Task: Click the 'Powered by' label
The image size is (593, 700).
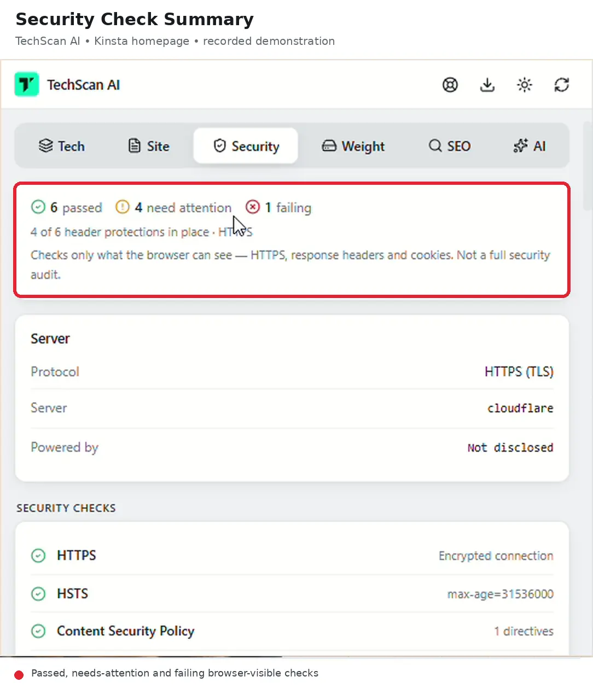Action: [65, 448]
